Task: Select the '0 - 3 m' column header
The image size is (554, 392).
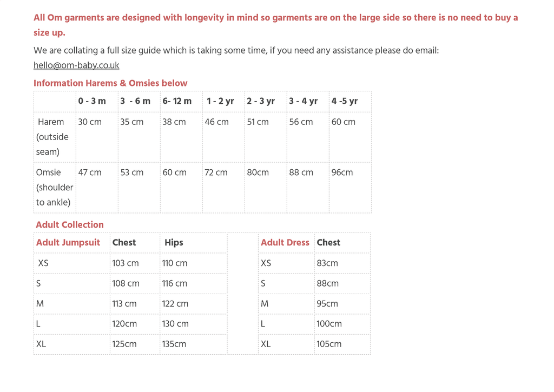Action: [92, 101]
